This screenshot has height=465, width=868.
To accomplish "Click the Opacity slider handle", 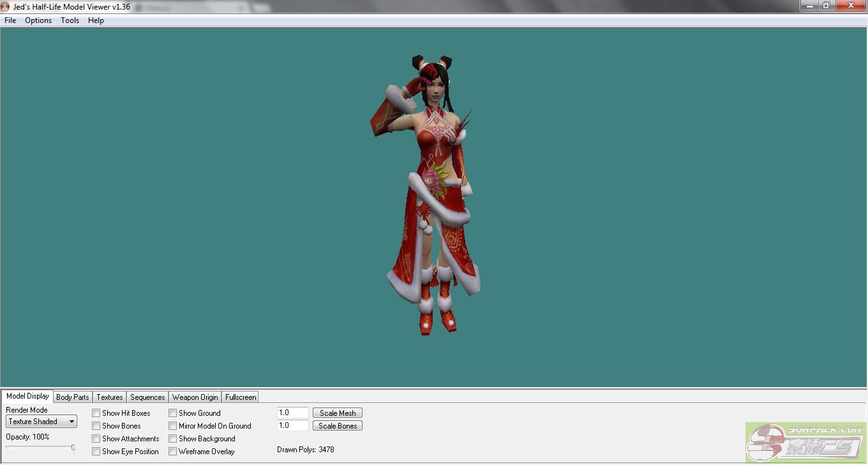I will pyautogui.click(x=73, y=448).
